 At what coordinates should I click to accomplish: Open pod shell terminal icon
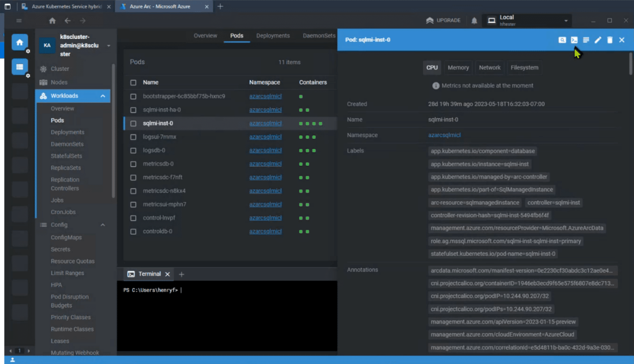click(574, 40)
